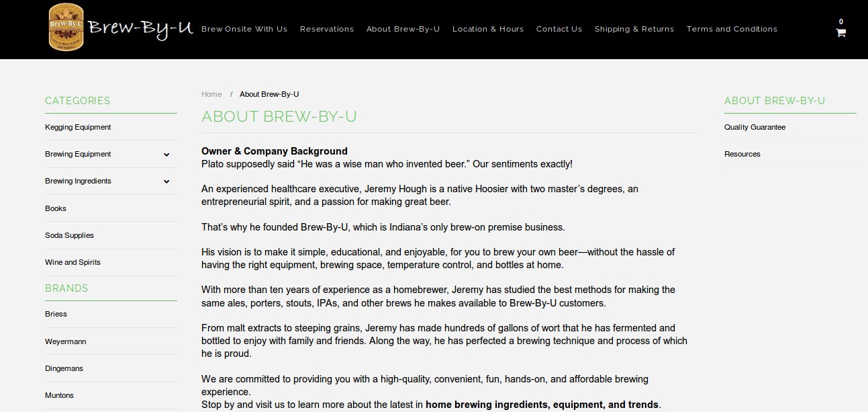Select the Weyermann brand
The height and width of the screenshot is (412, 868).
point(65,341)
